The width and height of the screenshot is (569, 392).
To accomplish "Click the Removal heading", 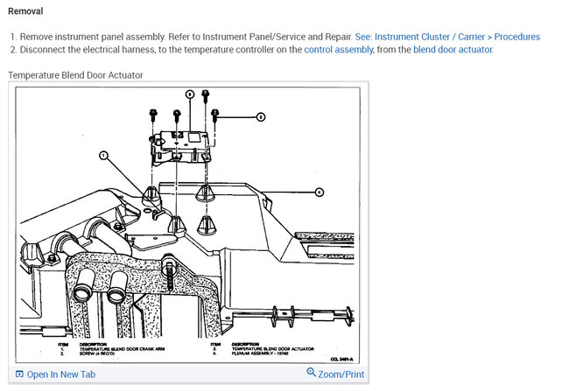I will [25, 11].
